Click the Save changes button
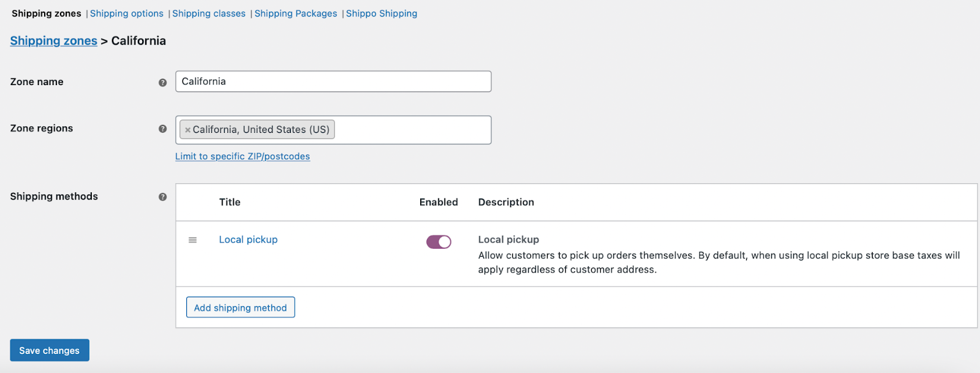980x373 pixels. coord(50,350)
